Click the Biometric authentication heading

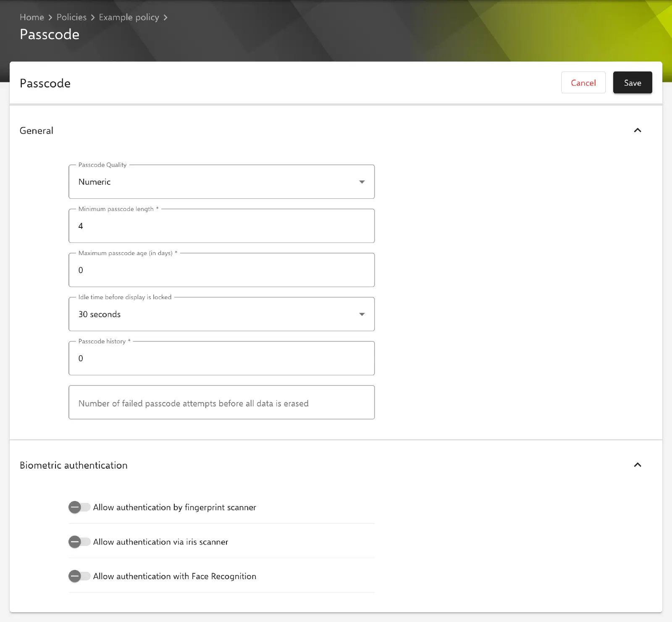[x=73, y=465]
